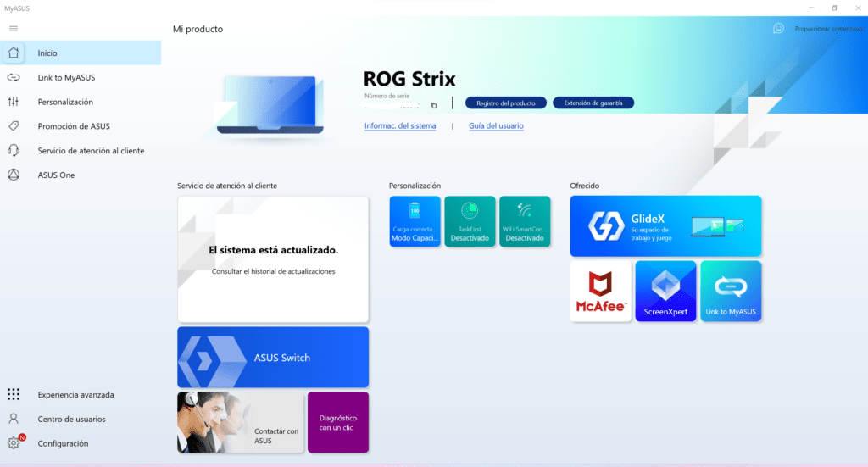868x467 pixels.
Task: Click the Experiencia avanzada grid icon
Action: [14, 394]
